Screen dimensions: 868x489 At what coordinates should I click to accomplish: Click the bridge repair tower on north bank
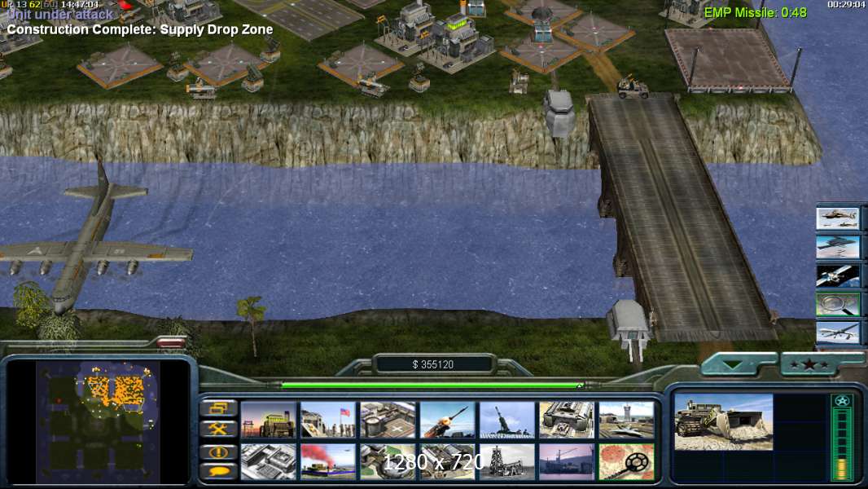tap(559, 112)
